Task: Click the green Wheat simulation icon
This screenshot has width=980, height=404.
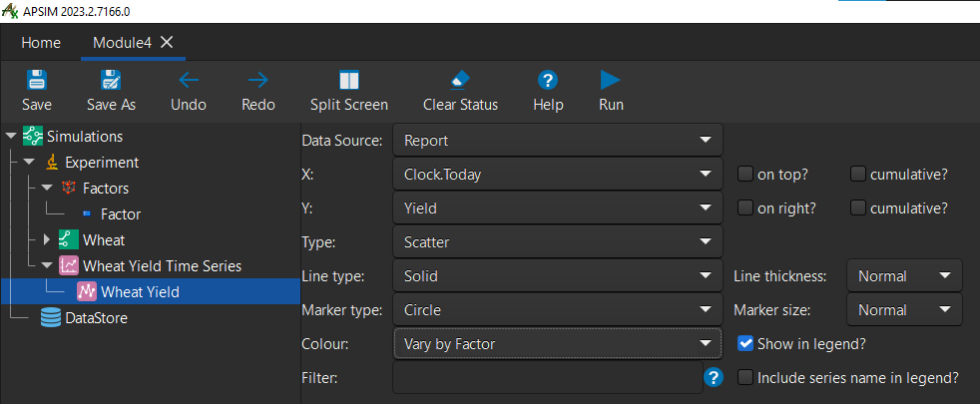Action: (68, 239)
